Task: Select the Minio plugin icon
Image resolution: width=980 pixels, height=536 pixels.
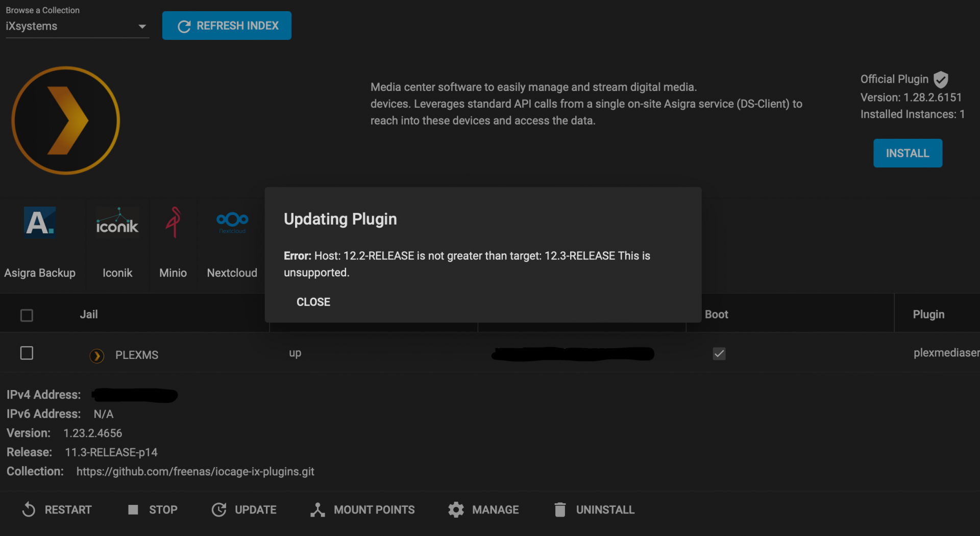Action: tap(174, 223)
